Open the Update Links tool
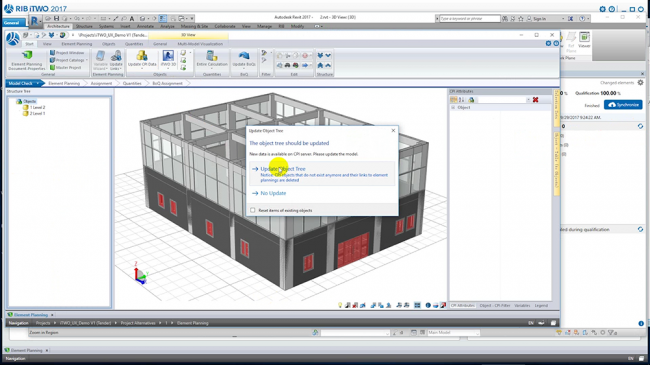 116,61
